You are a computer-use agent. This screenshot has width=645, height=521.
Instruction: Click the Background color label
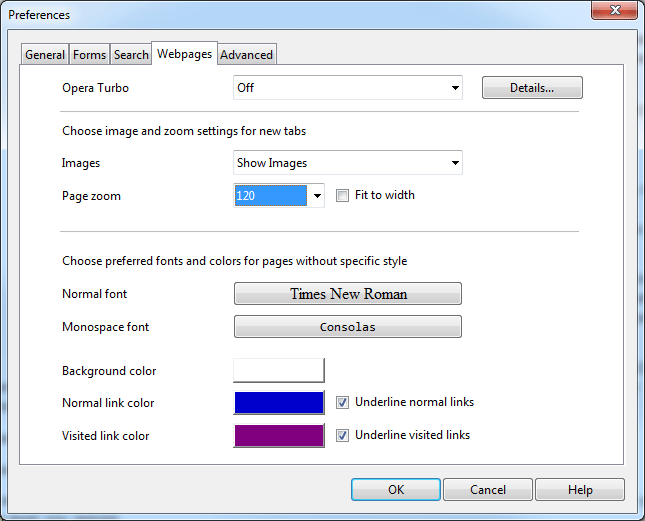(x=109, y=371)
